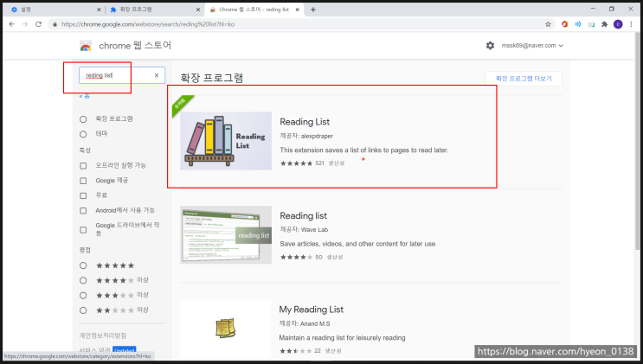
Task: Click the browser forward arrow
Action: click(25, 24)
